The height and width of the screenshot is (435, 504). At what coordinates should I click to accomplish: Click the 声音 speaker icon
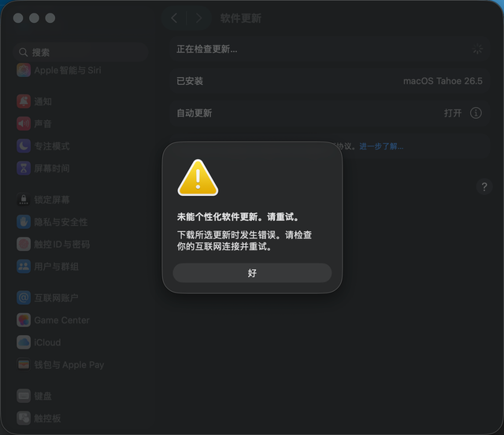click(x=24, y=123)
